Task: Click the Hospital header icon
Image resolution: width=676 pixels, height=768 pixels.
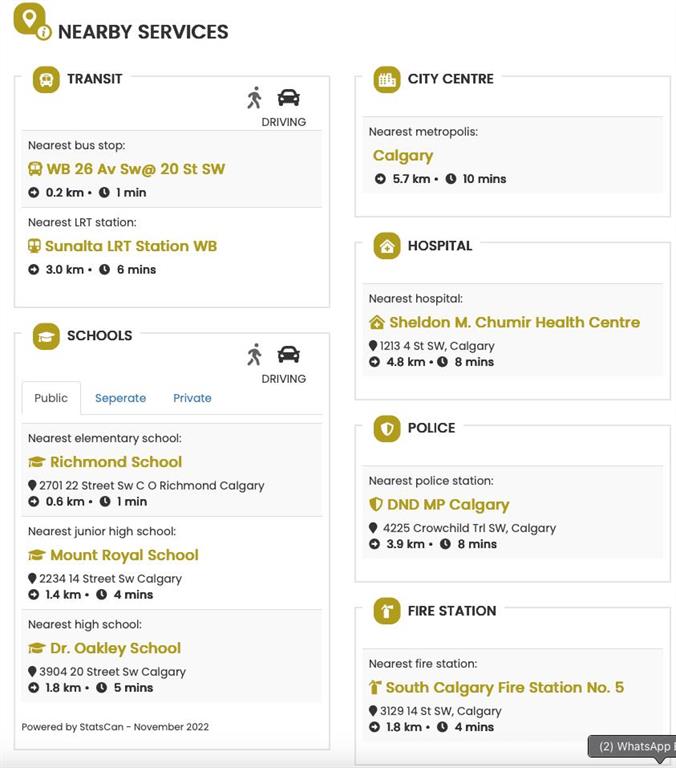Action: coord(387,246)
